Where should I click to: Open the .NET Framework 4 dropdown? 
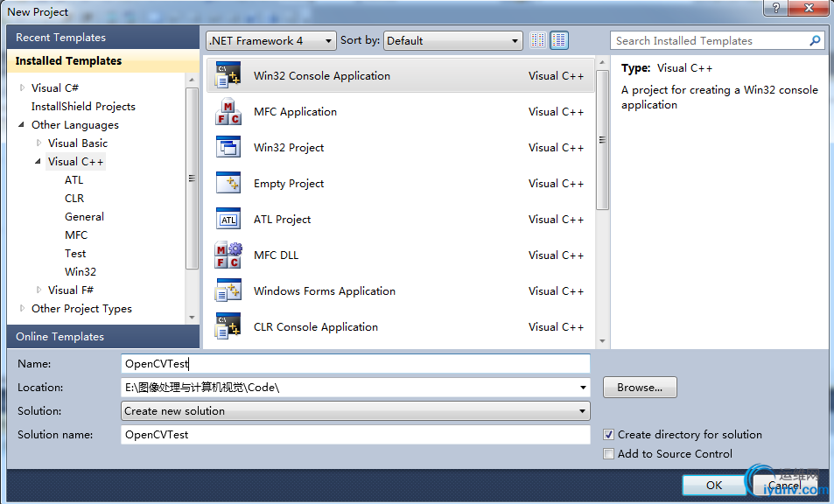[x=270, y=40]
